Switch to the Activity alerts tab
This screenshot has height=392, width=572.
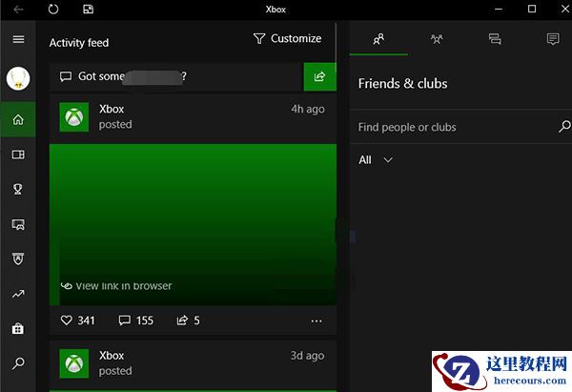[553, 39]
